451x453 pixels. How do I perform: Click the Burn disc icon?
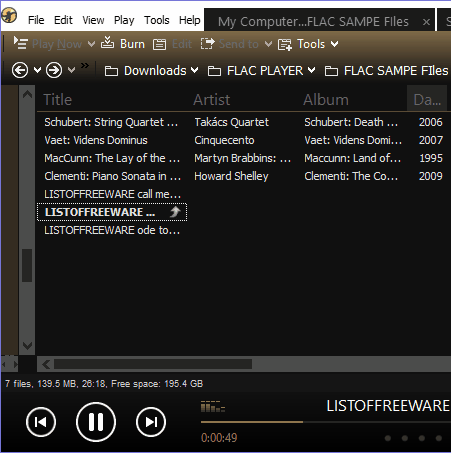[107, 43]
